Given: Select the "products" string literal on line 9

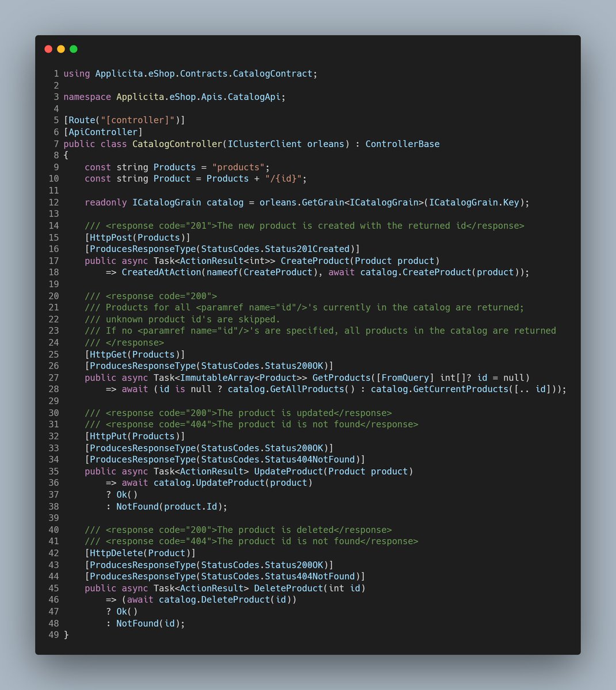Looking at the screenshot, I should click(238, 167).
